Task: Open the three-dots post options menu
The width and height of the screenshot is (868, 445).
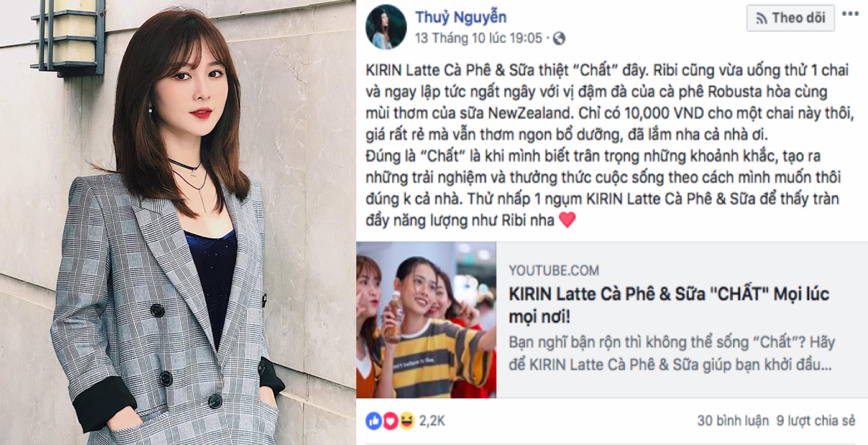Action: [x=851, y=14]
